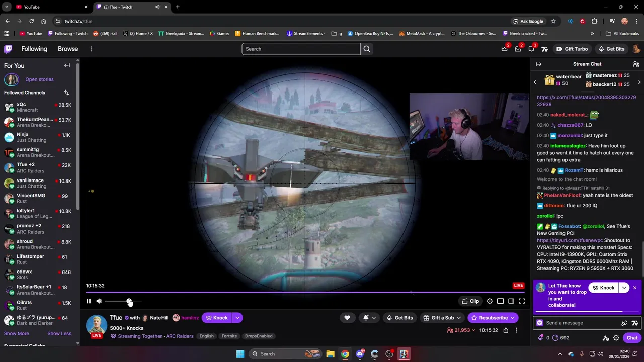Collapse the For You sidebar
Screen dimensions: 644x362
67,65
